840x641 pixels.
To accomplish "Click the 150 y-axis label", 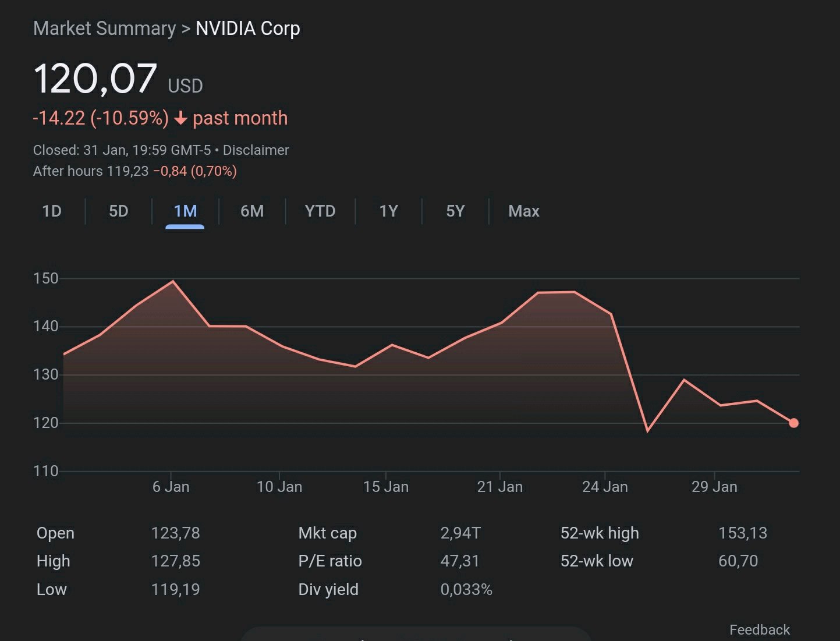I will (x=46, y=278).
